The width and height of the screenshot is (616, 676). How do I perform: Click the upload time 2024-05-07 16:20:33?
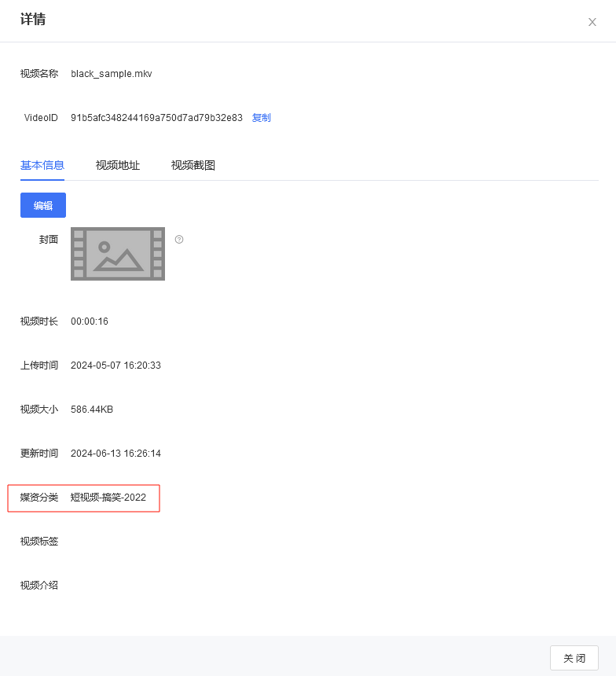[x=115, y=366]
